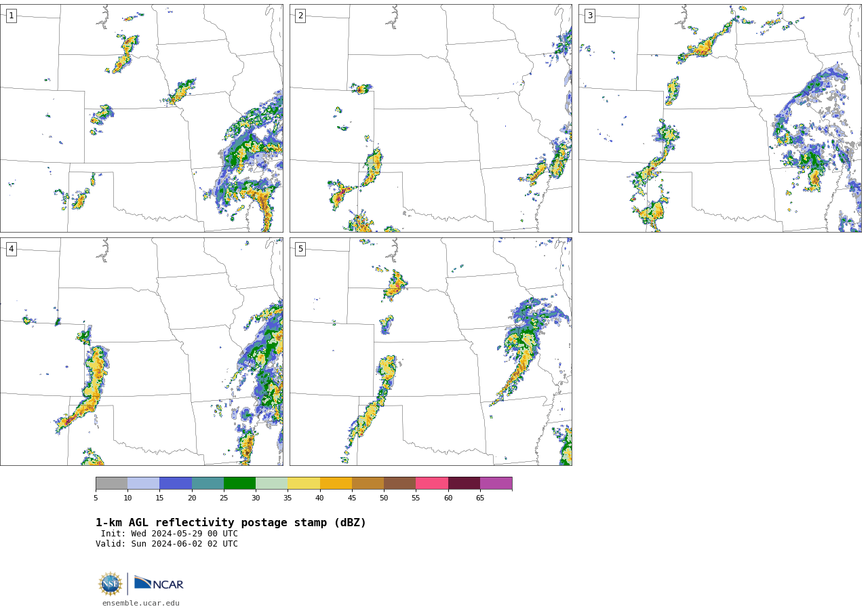
Task: Select the pink 55-60 dBZ swatch
Action: click(x=432, y=484)
